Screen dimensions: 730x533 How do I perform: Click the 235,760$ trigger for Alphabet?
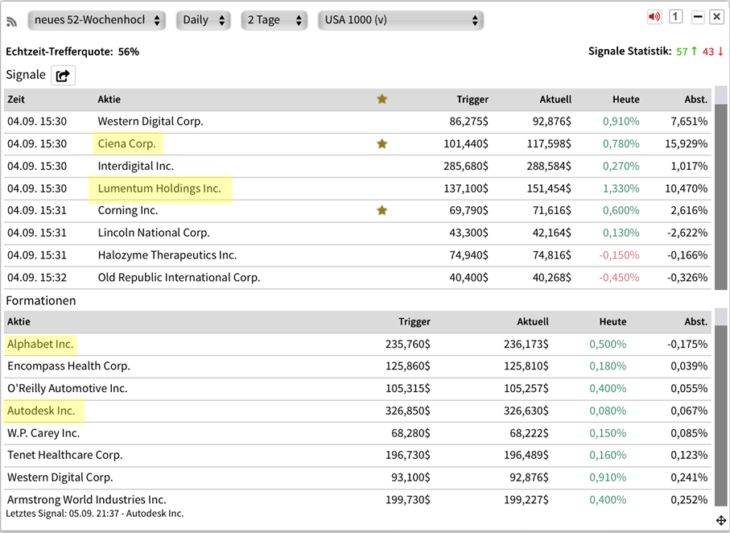pyautogui.click(x=408, y=344)
